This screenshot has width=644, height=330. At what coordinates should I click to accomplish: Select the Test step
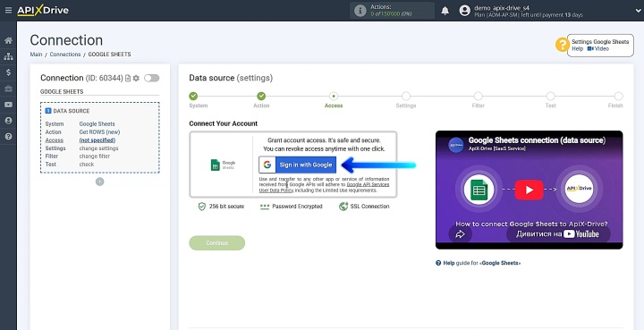550,96
